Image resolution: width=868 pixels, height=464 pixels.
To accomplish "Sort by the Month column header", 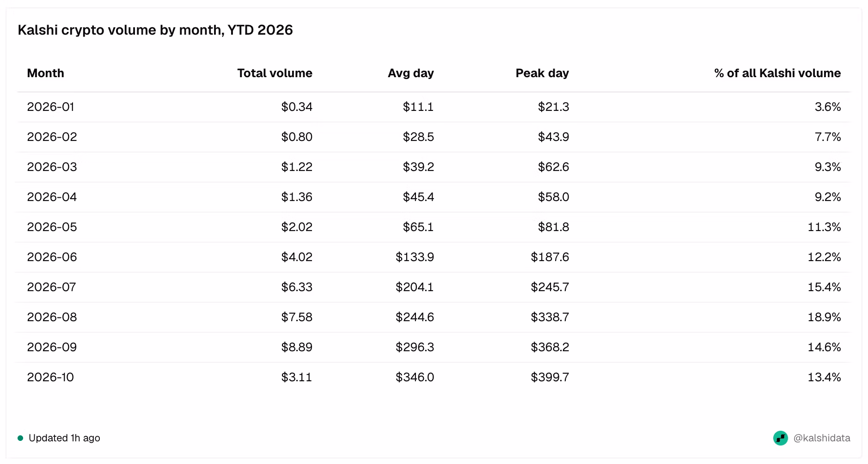I will point(45,73).
